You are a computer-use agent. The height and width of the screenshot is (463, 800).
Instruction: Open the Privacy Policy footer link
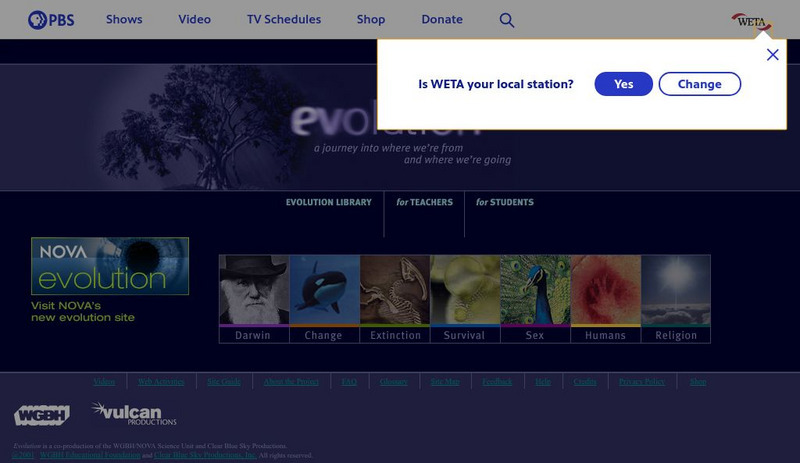point(642,381)
